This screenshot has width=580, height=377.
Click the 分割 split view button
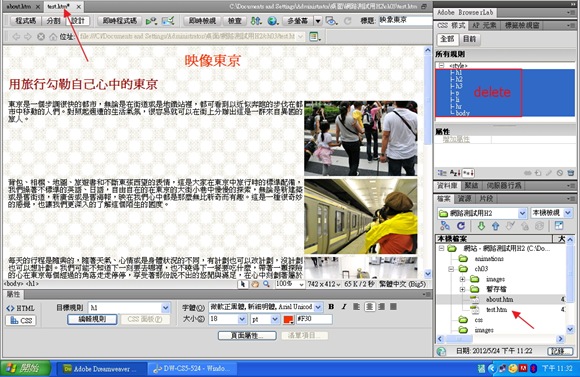click(53, 21)
